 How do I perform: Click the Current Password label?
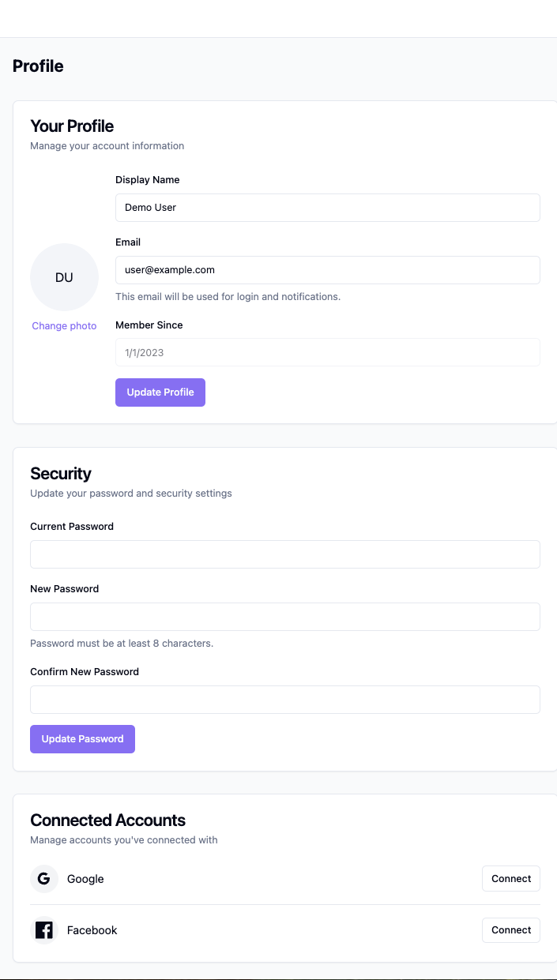(72, 527)
